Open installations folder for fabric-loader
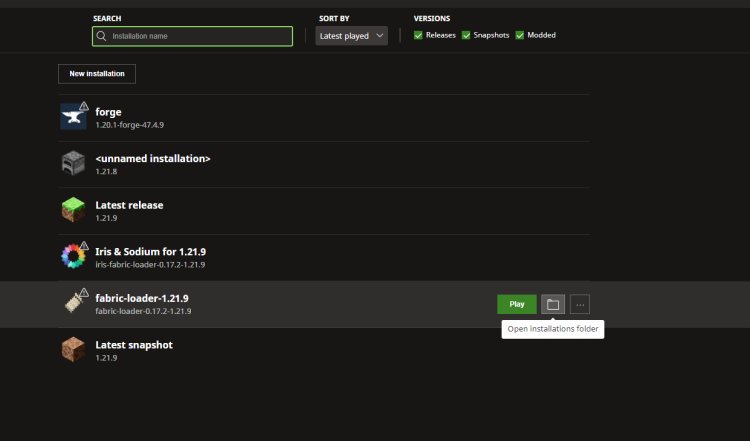Image resolution: width=750 pixels, height=441 pixels. tap(552, 304)
